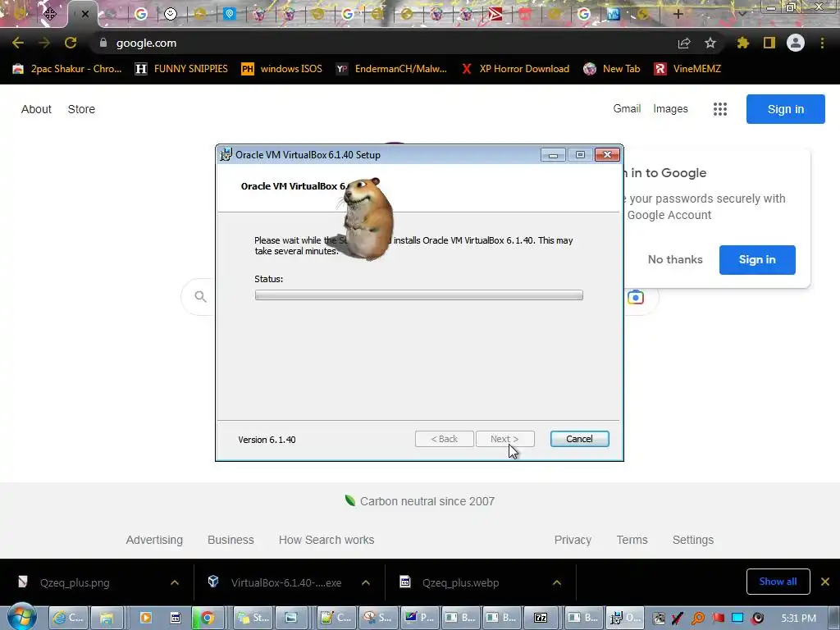Viewport: 840px width, 630px height.
Task: Open the Terms footer link
Action: tap(632, 540)
